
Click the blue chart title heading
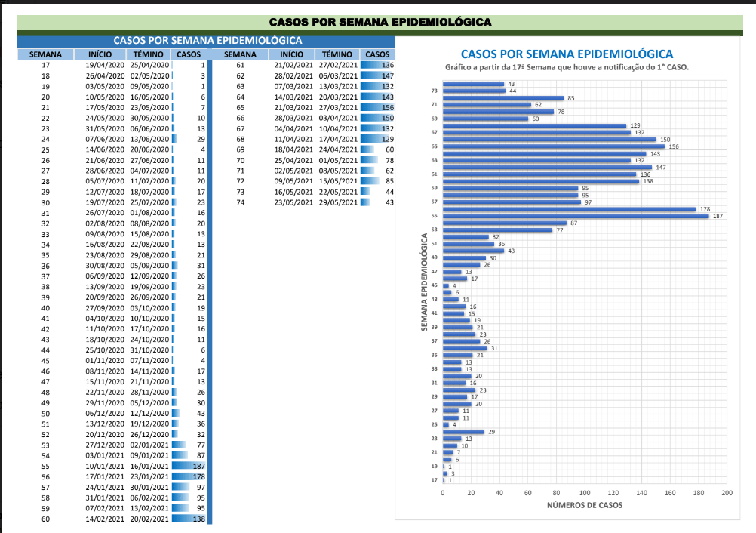(x=567, y=54)
